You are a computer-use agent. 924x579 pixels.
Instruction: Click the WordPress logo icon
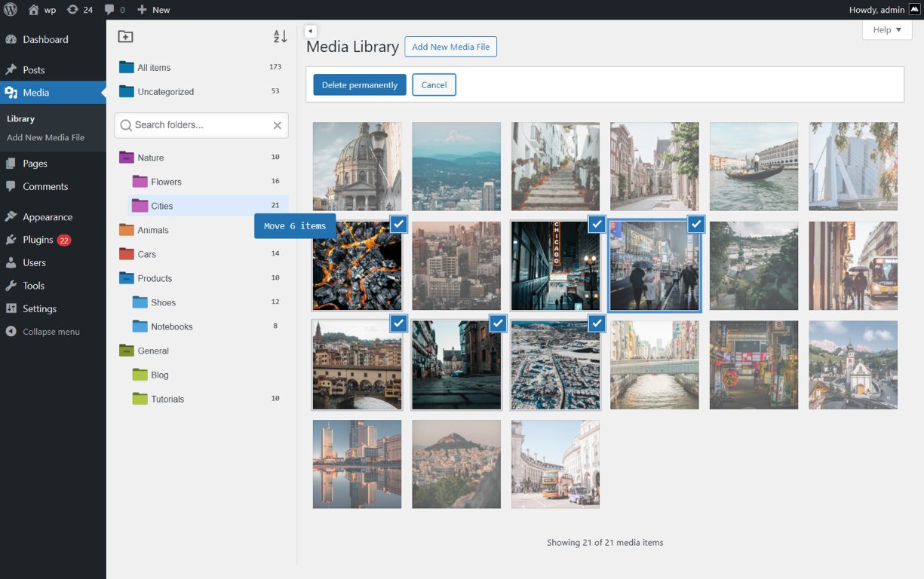[x=11, y=10]
